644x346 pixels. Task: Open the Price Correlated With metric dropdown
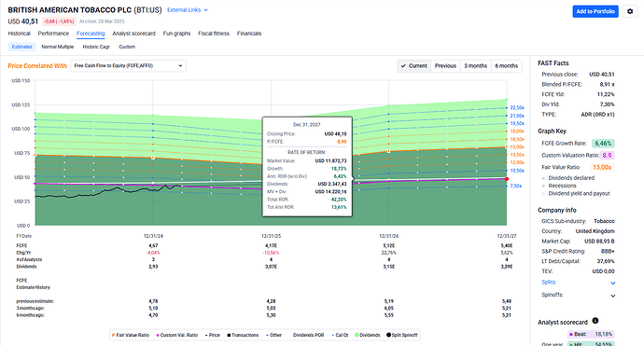coord(128,65)
